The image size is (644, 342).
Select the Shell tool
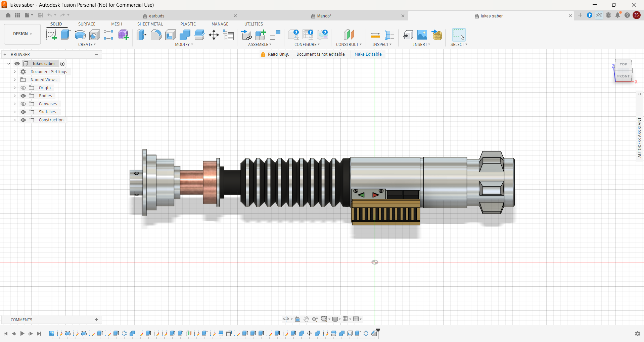(170, 35)
